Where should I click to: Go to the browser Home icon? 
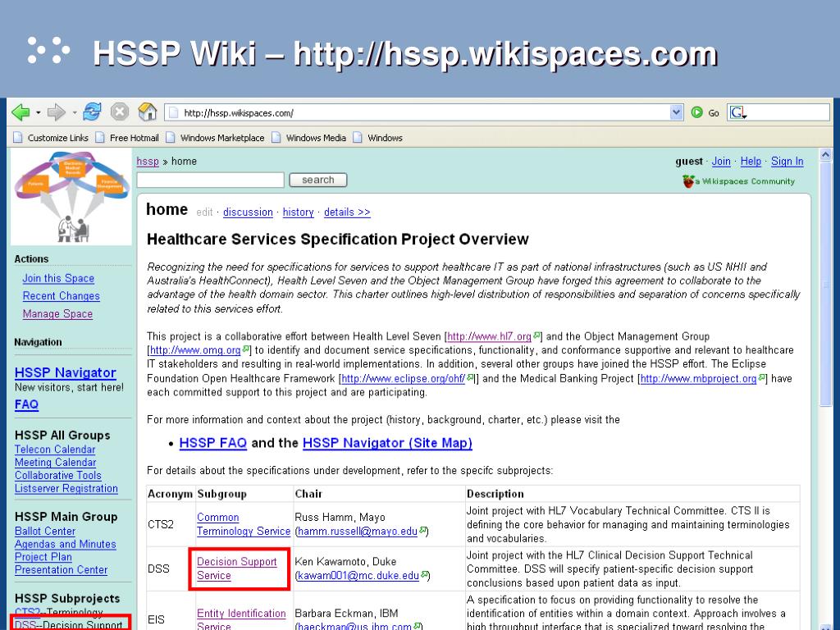click(148, 112)
